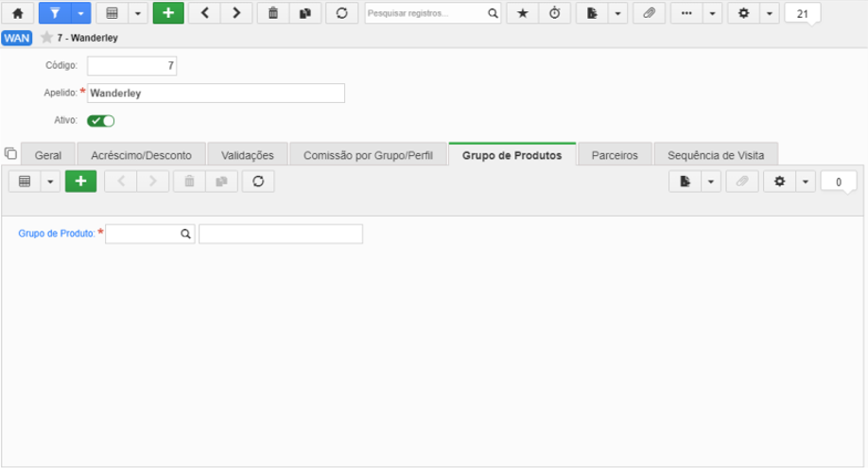Toggle the Ativo switch off

(x=101, y=121)
